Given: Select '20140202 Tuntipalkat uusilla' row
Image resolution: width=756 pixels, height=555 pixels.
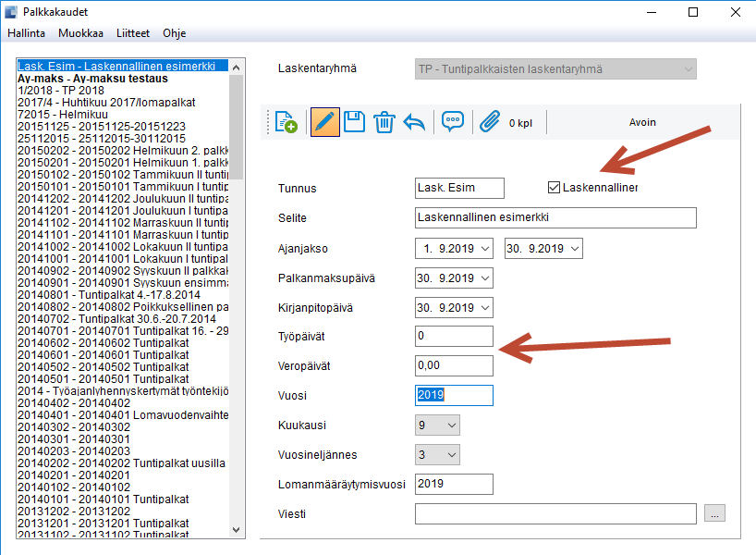Looking at the screenshot, I should tap(123, 463).
